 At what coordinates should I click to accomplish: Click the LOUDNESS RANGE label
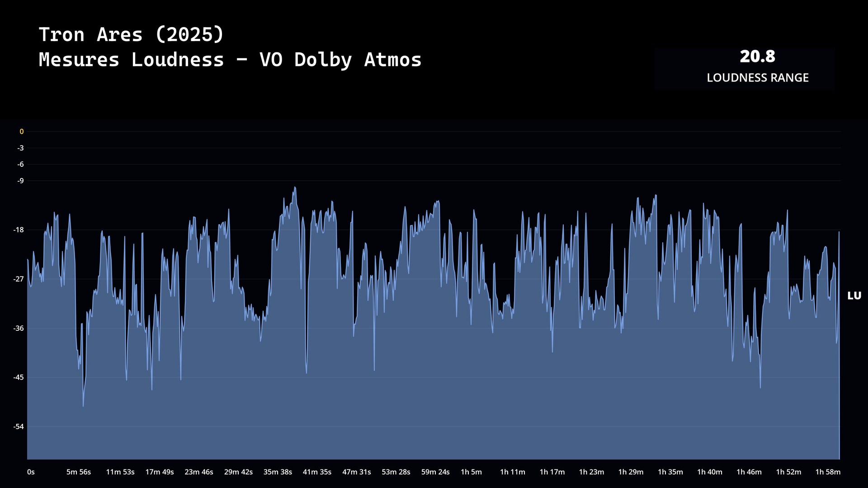757,78
